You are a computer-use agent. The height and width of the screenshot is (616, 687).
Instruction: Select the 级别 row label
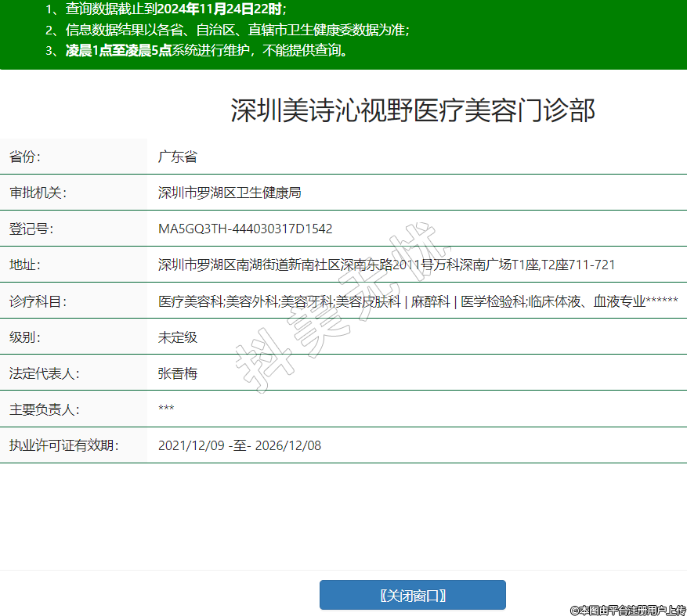point(24,337)
